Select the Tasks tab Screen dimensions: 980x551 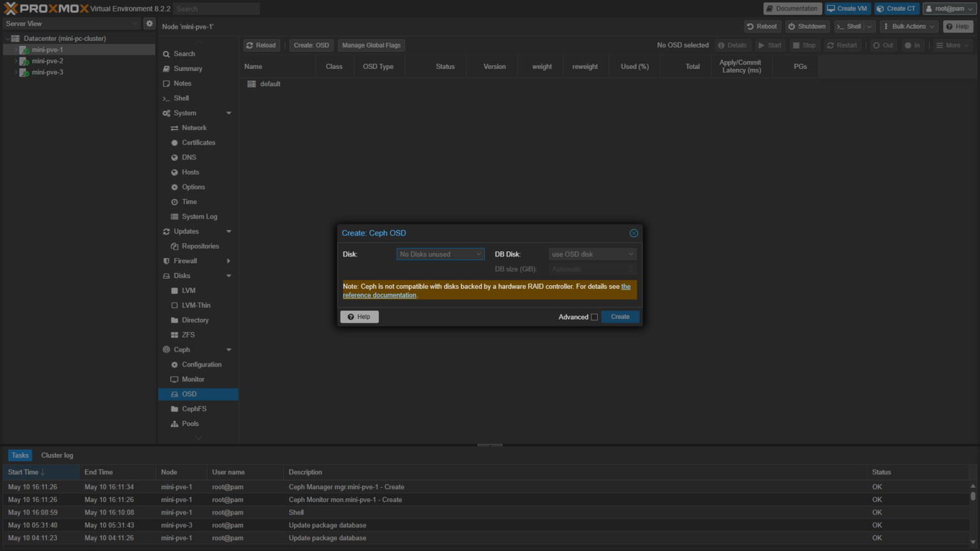(20, 455)
